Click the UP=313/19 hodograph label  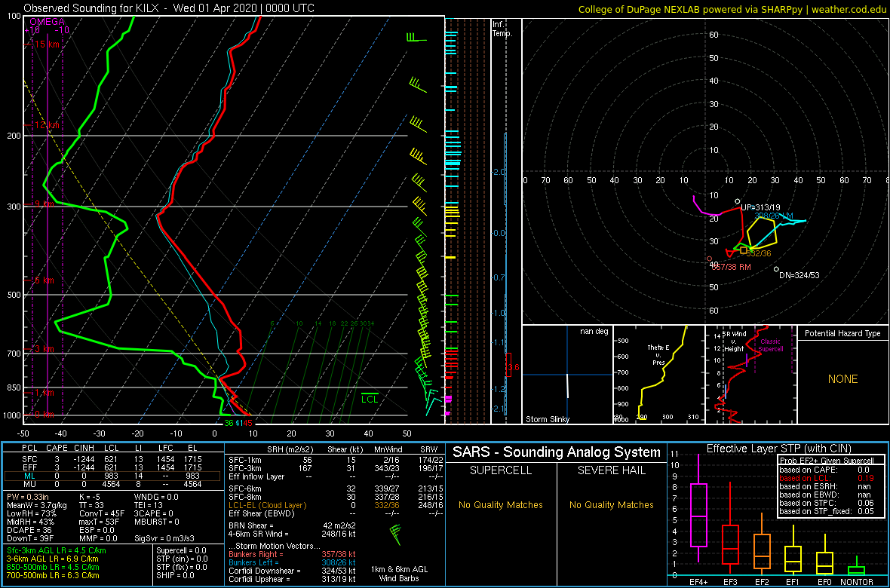(761, 207)
